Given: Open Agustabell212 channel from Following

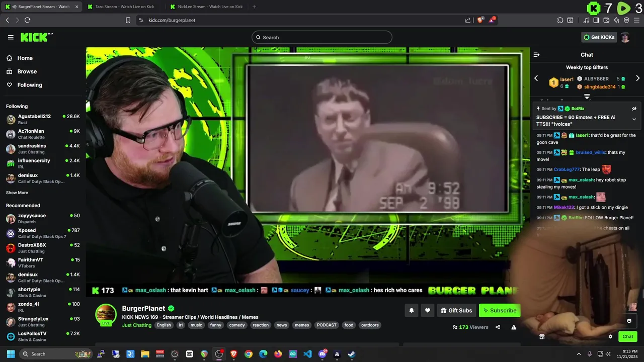Looking at the screenshot, I should [43, 119].
